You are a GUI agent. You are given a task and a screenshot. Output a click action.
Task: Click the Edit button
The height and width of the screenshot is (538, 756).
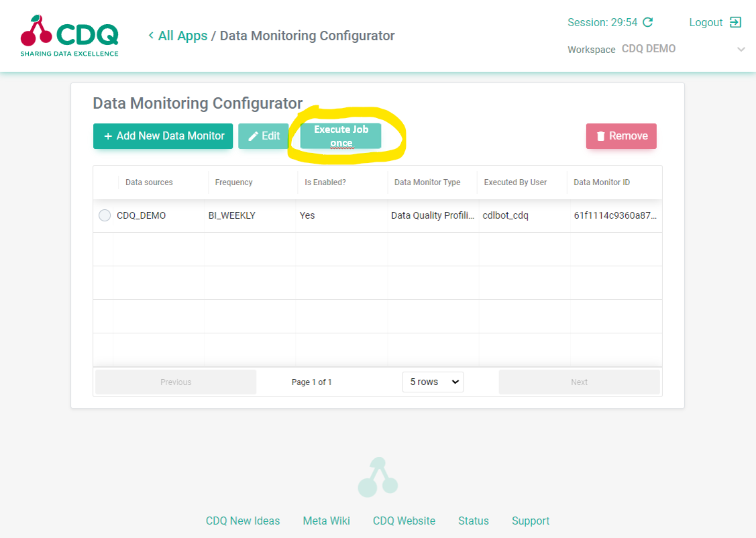[x=263, y=136]
